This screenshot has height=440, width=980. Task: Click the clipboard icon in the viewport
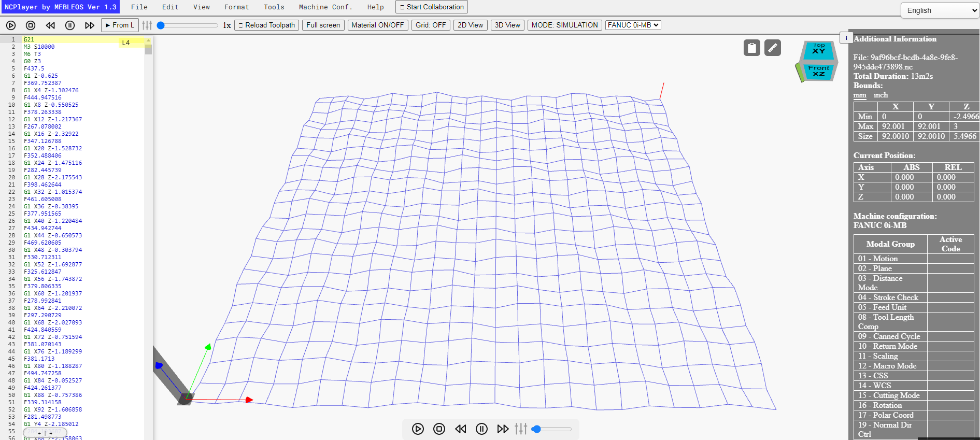(x=752, y=48)
